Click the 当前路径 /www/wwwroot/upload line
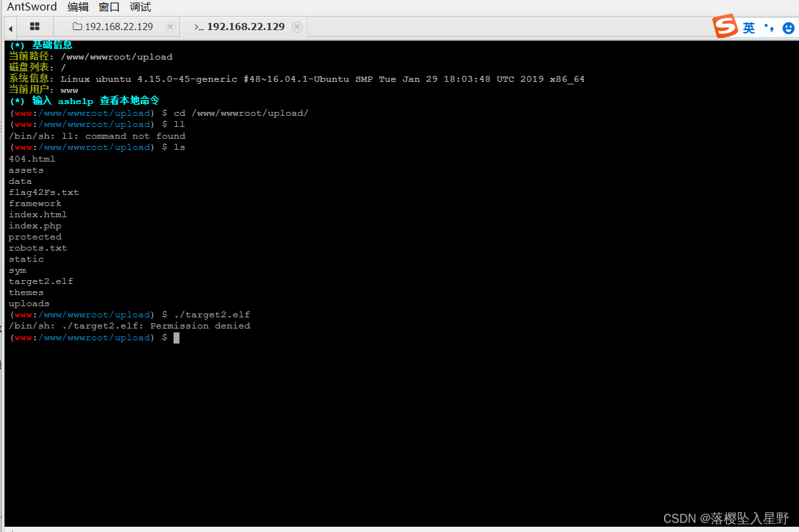This screenshot has height=532, width=799. (90, 57)
